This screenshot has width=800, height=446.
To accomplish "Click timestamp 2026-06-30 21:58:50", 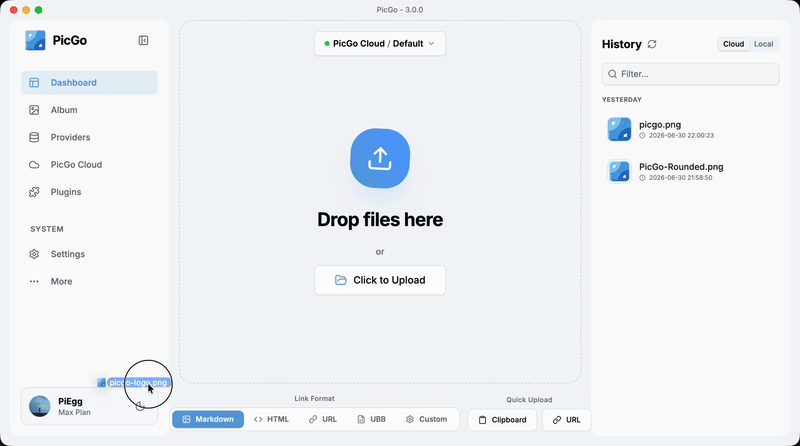I will pos(681,178).
